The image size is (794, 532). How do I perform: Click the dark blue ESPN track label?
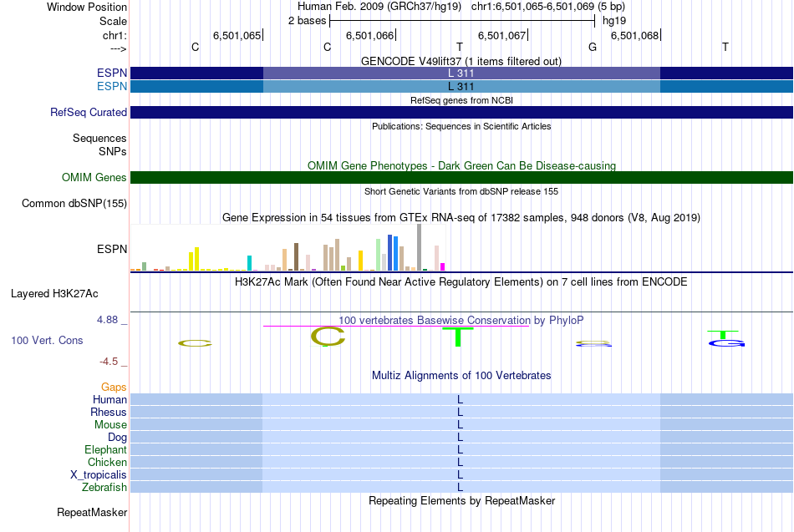point(112,73)
